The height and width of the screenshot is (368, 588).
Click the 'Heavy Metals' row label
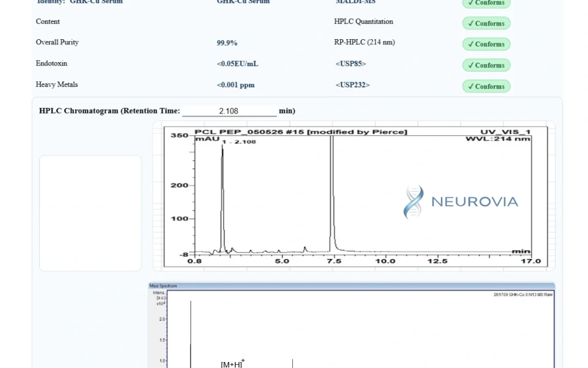click(x=57, y=85)
